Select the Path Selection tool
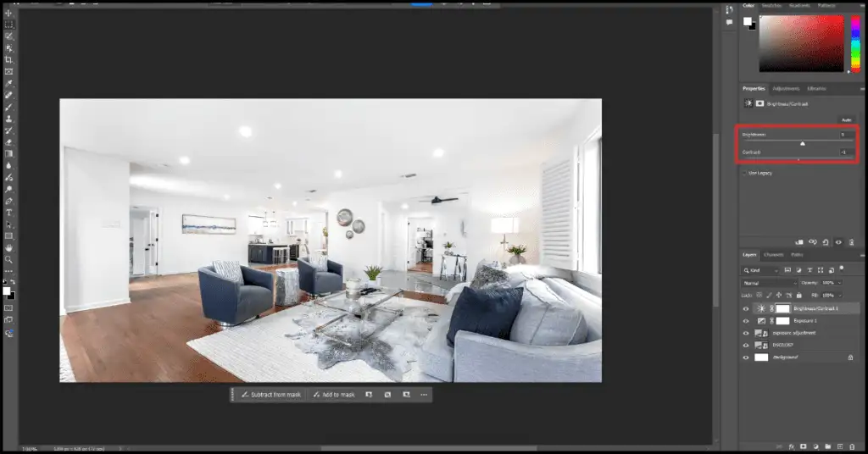The image size is (868, 454). point(8,224)
